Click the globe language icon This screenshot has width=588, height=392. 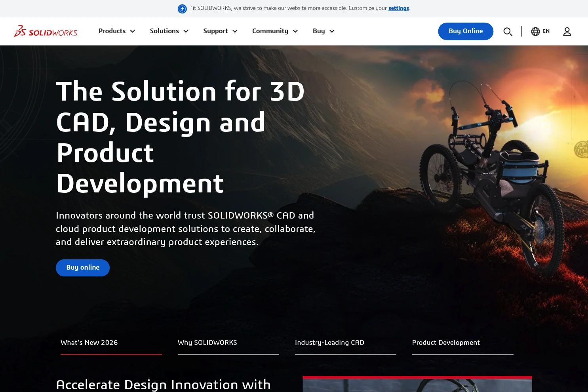click(x=535, y=31)
